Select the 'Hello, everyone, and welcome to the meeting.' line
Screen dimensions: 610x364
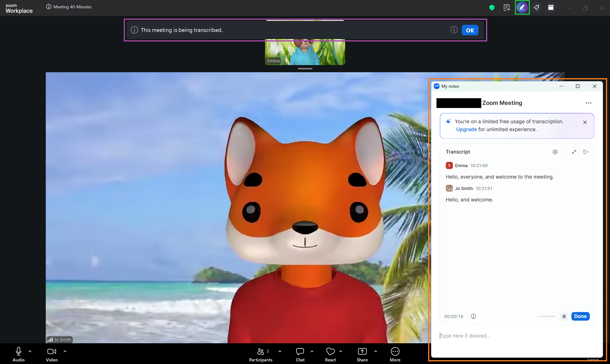click(500, 177)
